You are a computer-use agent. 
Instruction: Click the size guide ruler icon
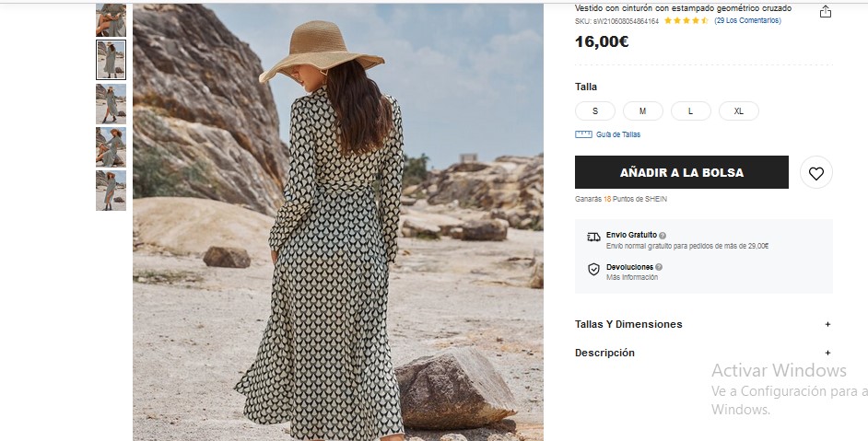(583, 134)
